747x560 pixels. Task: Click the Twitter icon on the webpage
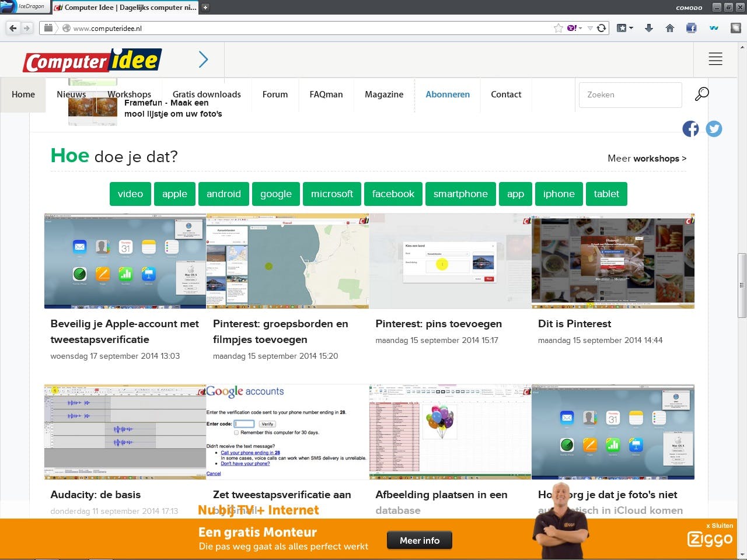click(714, 128)
